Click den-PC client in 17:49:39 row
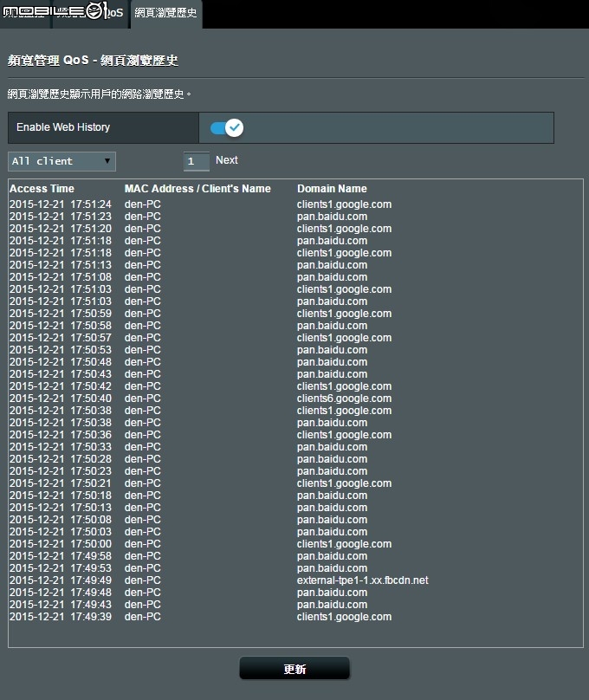This screenshot has width=589, height=700. tap(142, 617)
